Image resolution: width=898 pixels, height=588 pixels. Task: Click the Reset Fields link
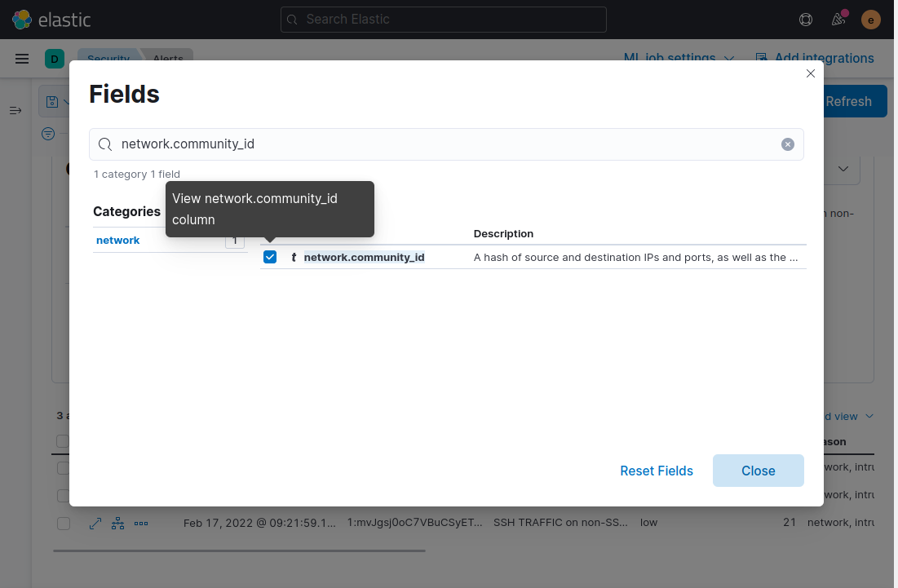(657, 471)
